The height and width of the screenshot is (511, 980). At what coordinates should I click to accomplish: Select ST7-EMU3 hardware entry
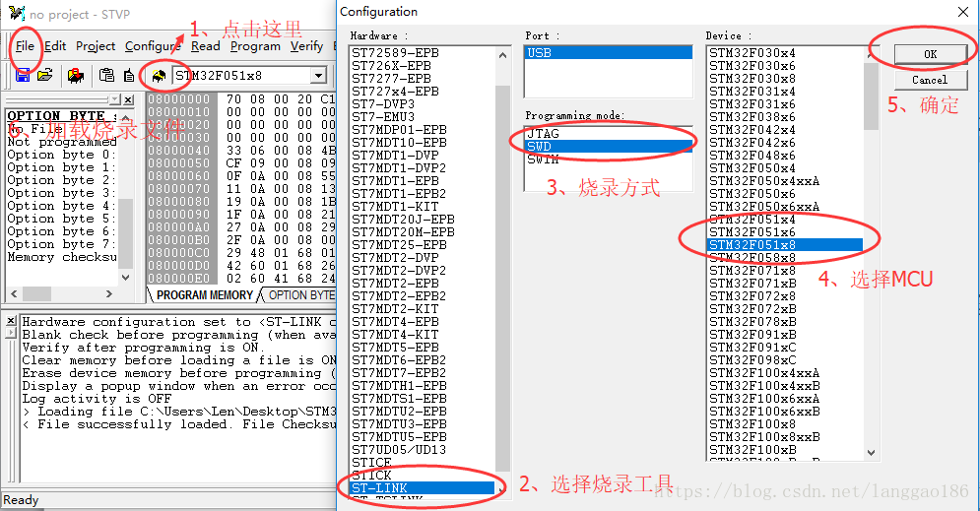[423, 117]
